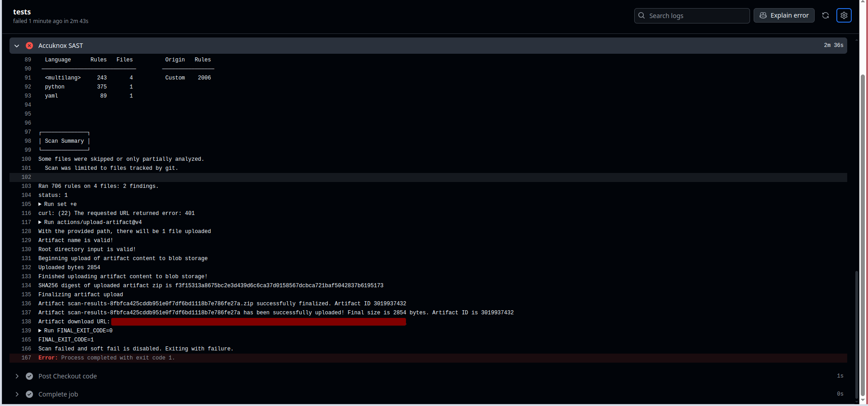Click 'Artifact download URL:' label
This screenshot has width=868, height=406.
[x=74, y=322]
